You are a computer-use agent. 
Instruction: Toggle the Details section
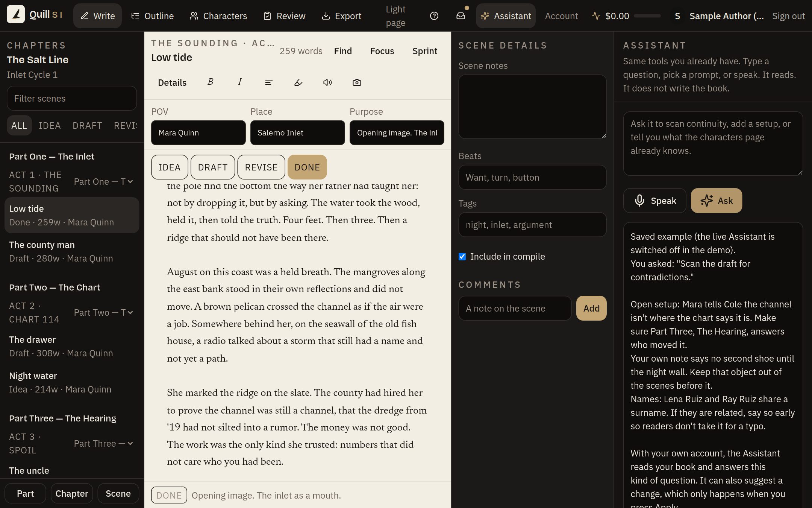click(x=172, y=82)
